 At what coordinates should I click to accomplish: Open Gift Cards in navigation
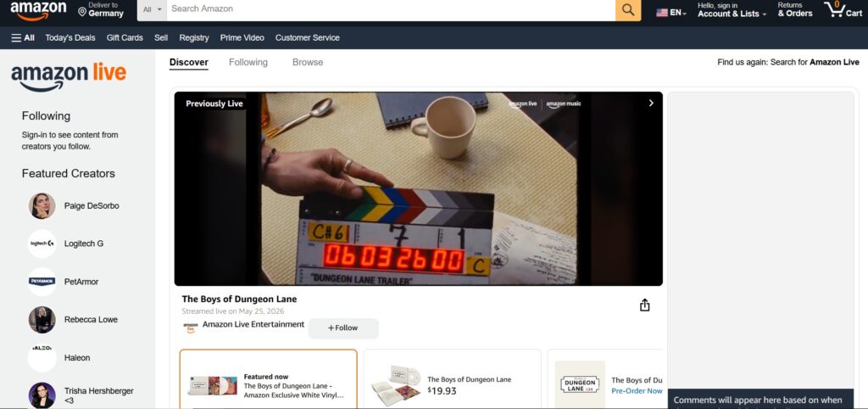125,37
